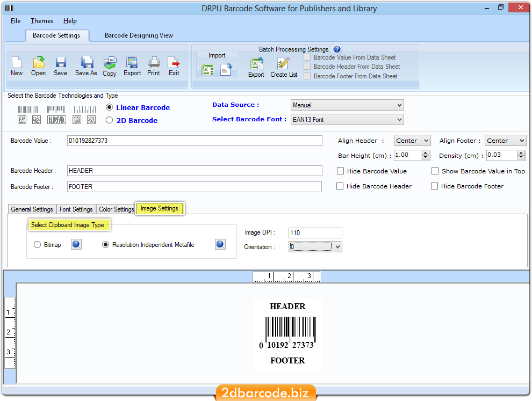This screenshot has width=532, height=401.
Task: Click the Save floppy icon
Action: pyautogui.click(x=61, y=63)
